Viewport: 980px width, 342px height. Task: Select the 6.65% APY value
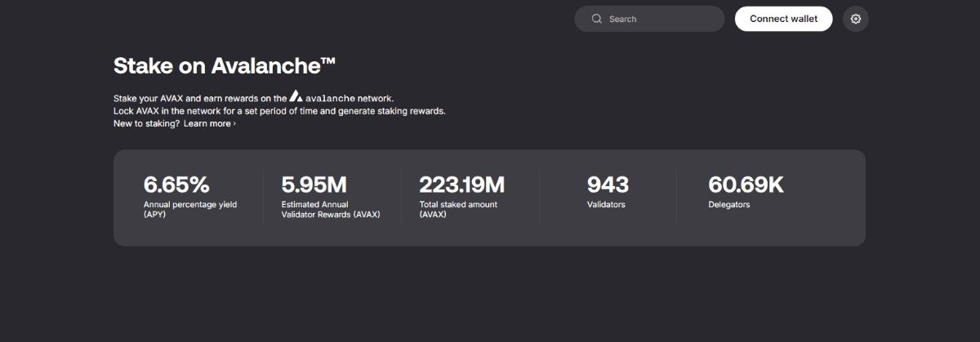(176, 184)
